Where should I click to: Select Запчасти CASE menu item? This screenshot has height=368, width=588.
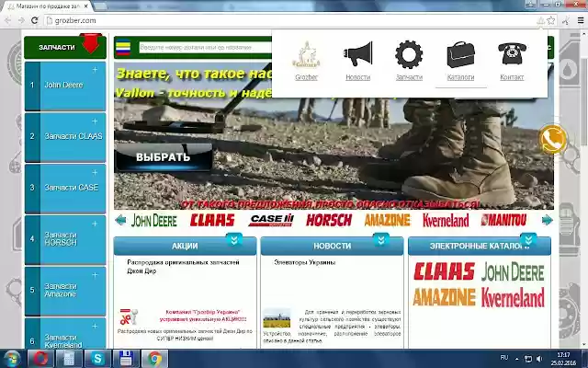pos(65,189)
